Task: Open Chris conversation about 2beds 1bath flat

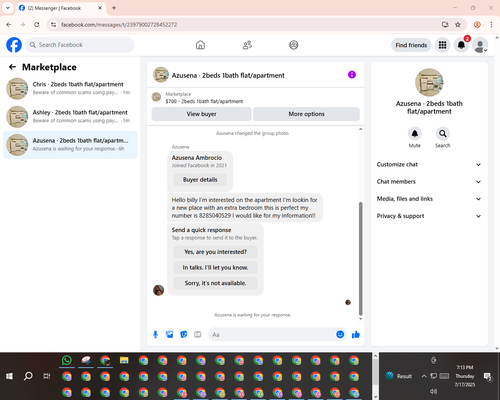Action: coord(70,88)
